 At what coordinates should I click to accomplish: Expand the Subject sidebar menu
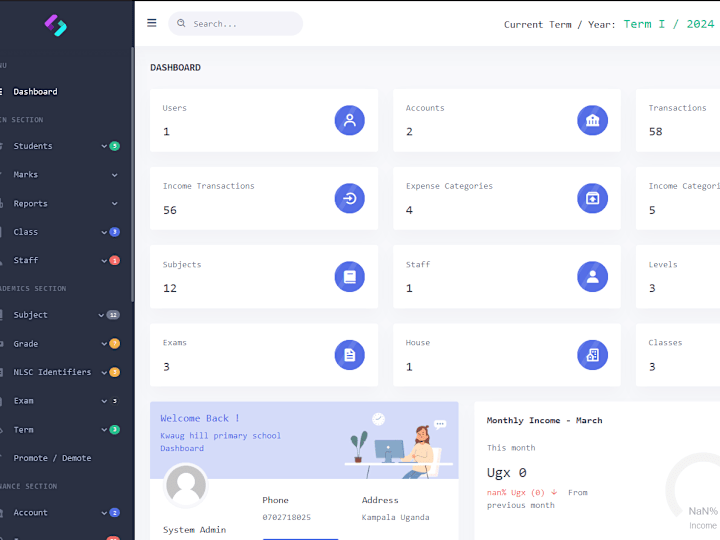pos(60,315)
